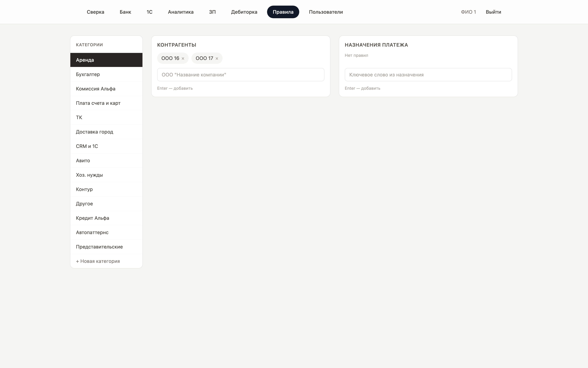Focus the company name input field
Image resolution: width=588 pixels, height=368 pixels.
[x=241, y=75]
